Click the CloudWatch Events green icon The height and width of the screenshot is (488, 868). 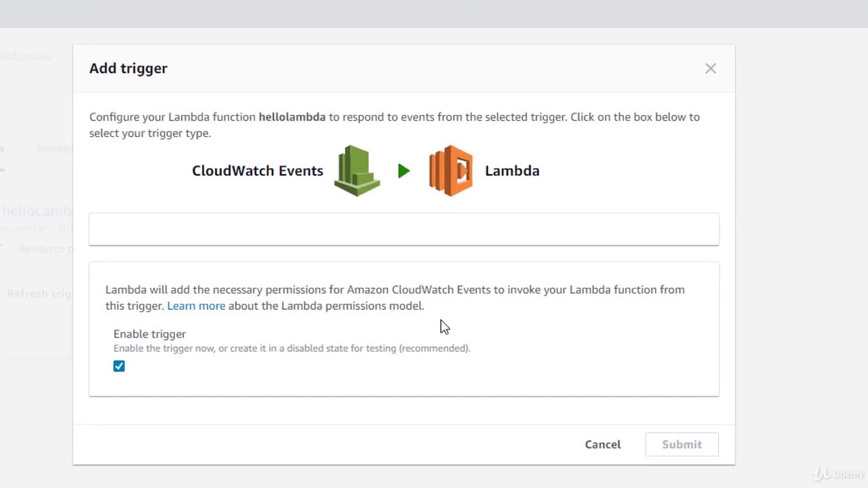tap(357, 171)
